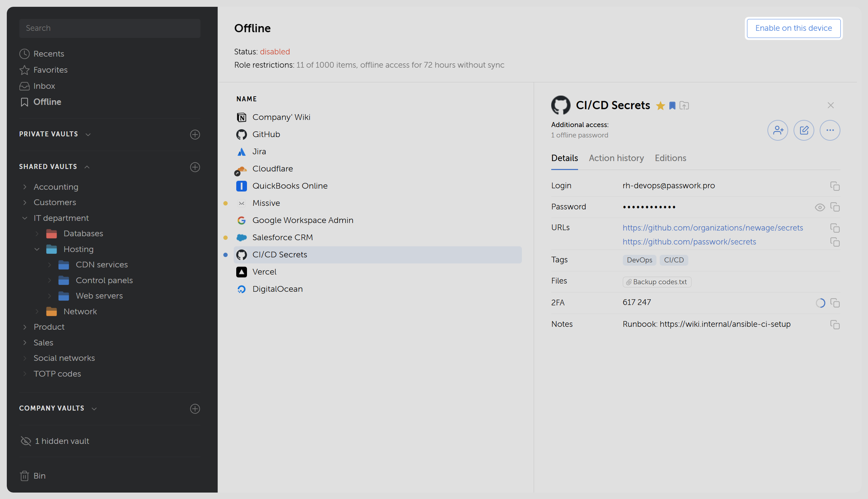Select the Google Workspace Admin entry

(x=378, y=220)
